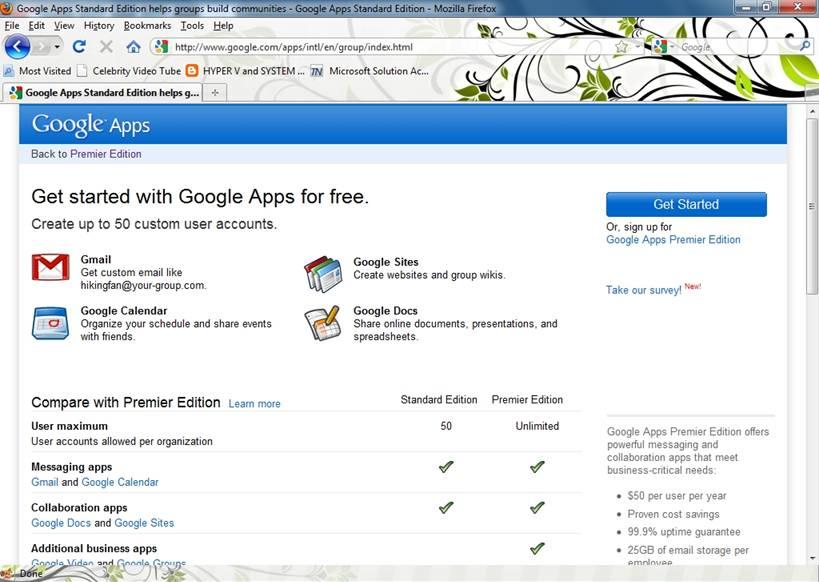The width and height of the screenshot is (819, 582).
Task: Open the View menu
Action: pyautogui.click(x=64, y=26)
